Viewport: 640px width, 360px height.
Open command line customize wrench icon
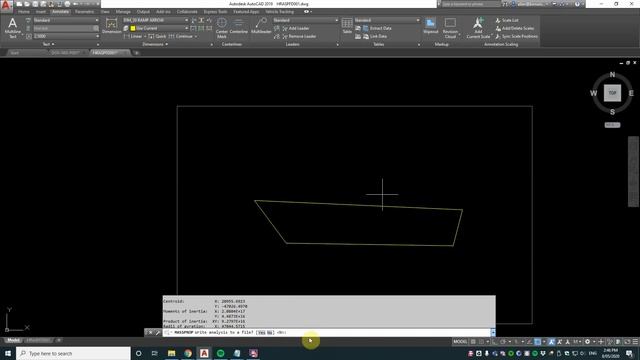(x=158, y=333)
